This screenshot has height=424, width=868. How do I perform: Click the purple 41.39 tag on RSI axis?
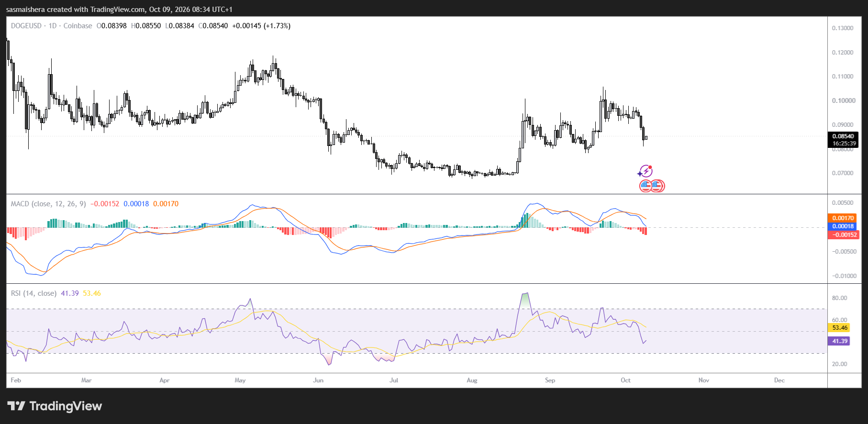(839, 341)
